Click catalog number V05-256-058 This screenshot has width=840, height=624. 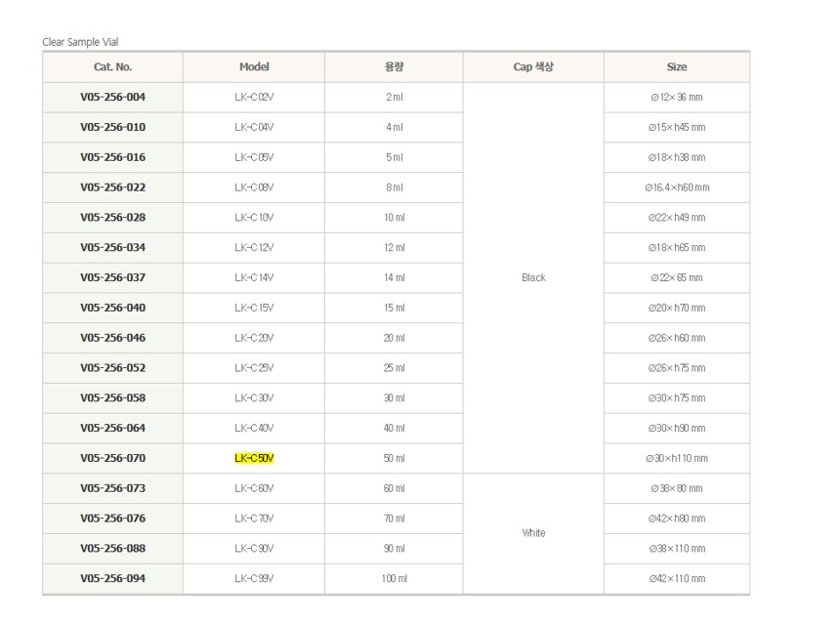point(112,398)
